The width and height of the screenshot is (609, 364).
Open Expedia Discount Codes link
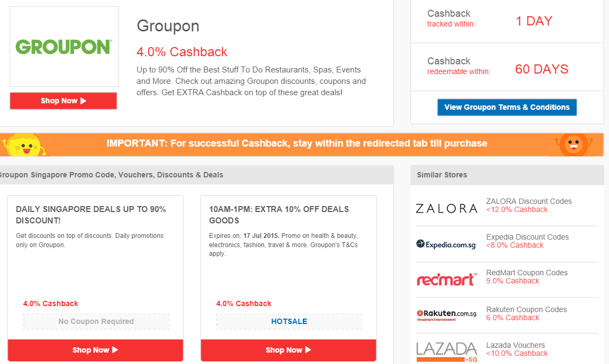527,237
